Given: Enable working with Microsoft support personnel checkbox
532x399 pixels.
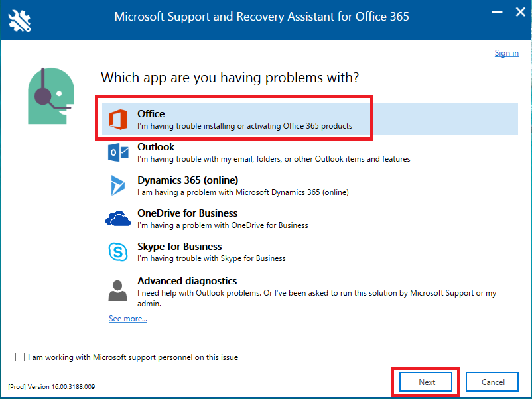Looking at the screenshot, I should coord(20,357).
